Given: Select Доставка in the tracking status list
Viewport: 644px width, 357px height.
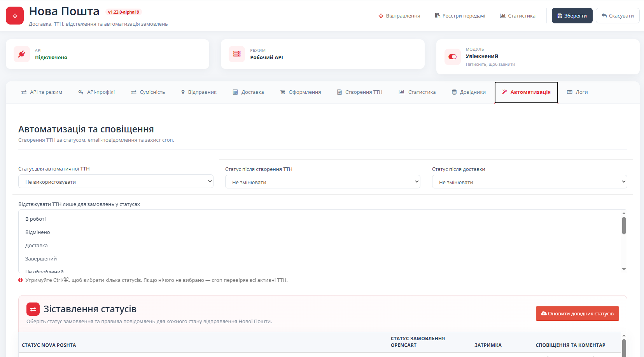Looking at the screenshot, I should 320,246.
